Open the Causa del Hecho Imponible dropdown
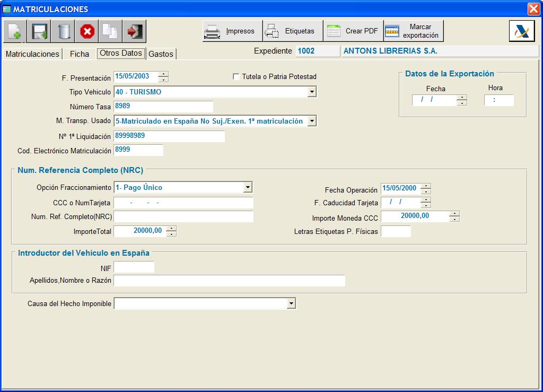The image size is (543, 392). point(291,303)
